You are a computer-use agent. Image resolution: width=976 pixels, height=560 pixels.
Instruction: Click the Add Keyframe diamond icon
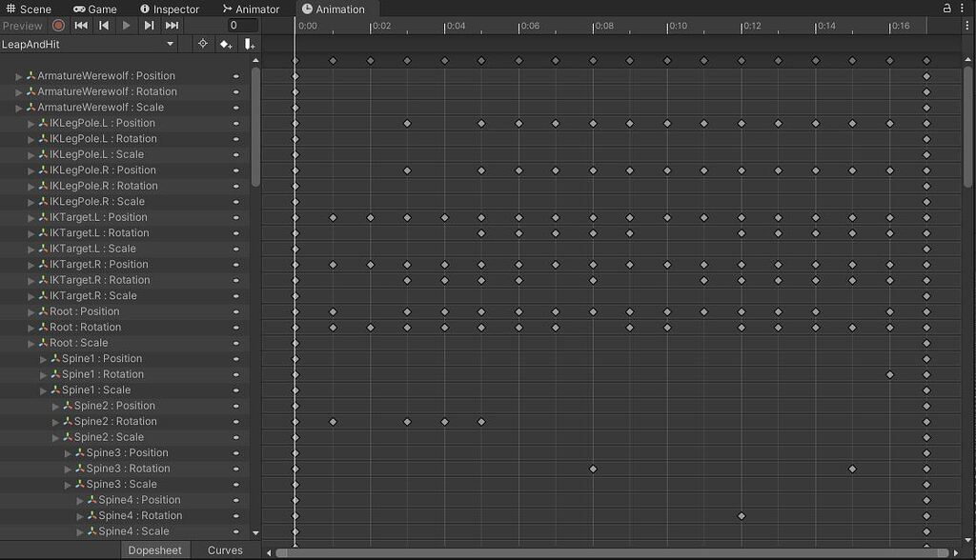pyautogui.click(x=227, y=44)
